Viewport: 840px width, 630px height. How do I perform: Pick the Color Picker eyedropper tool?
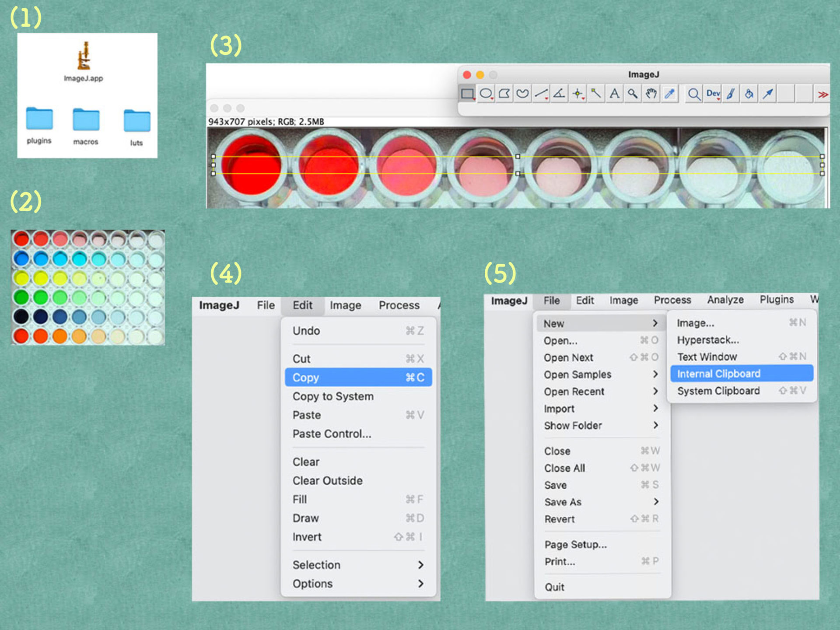[669, 94]
